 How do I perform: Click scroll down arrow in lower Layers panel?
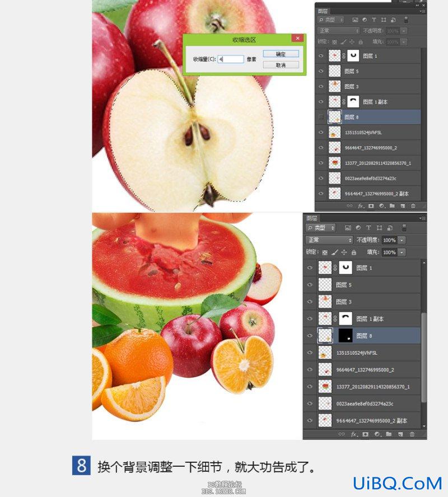point(423,426)
